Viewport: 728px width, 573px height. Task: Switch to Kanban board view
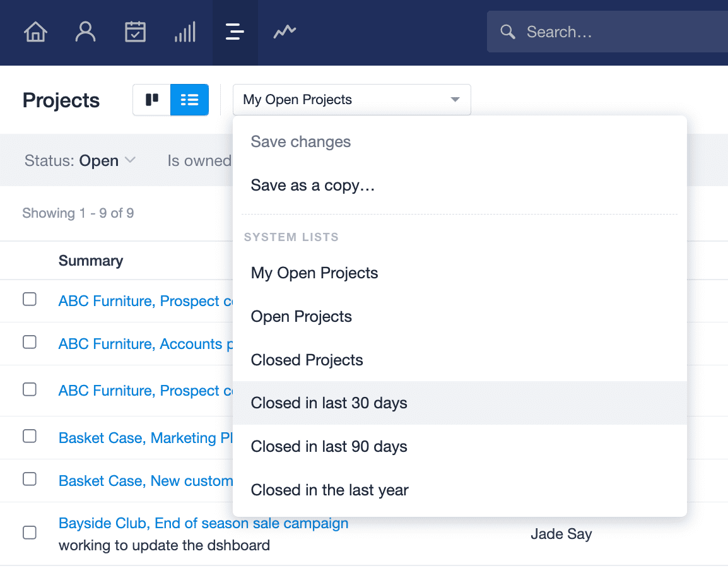(x=152, y=100)
